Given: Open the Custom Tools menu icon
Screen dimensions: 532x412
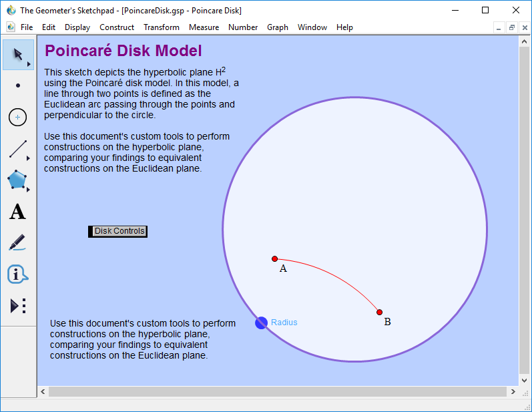Looking at the screenshot, I should pyautogui.click(x=18, y=306).
